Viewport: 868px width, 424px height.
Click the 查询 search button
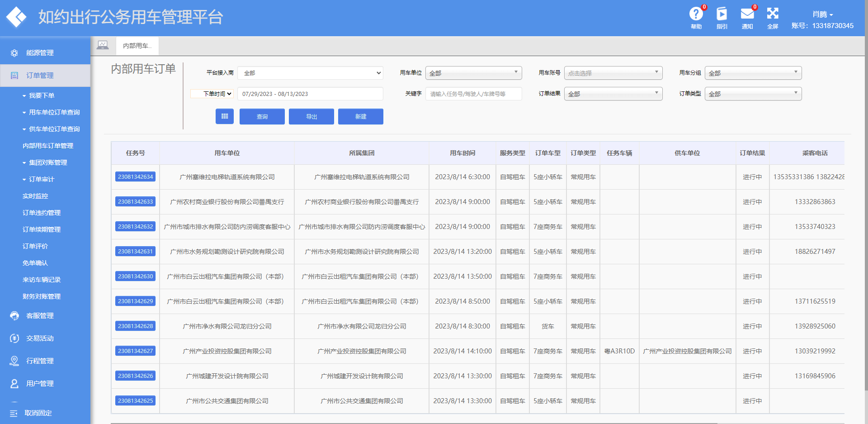262,116
